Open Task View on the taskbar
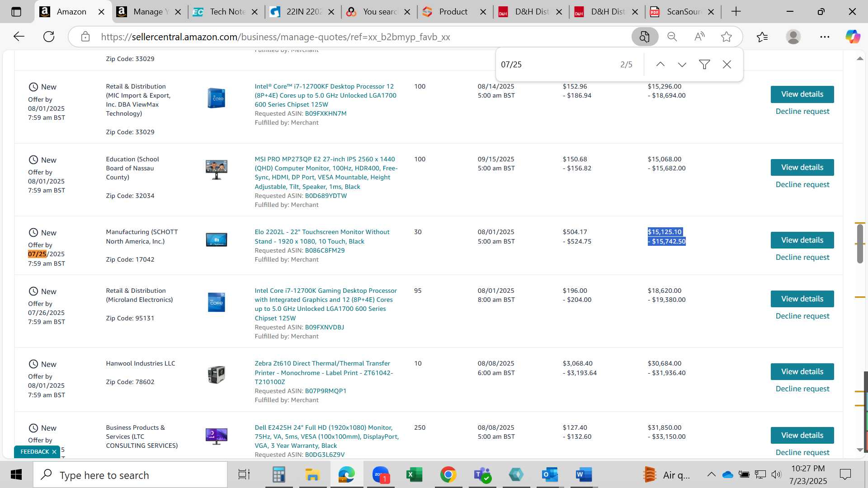 [244, 475]
